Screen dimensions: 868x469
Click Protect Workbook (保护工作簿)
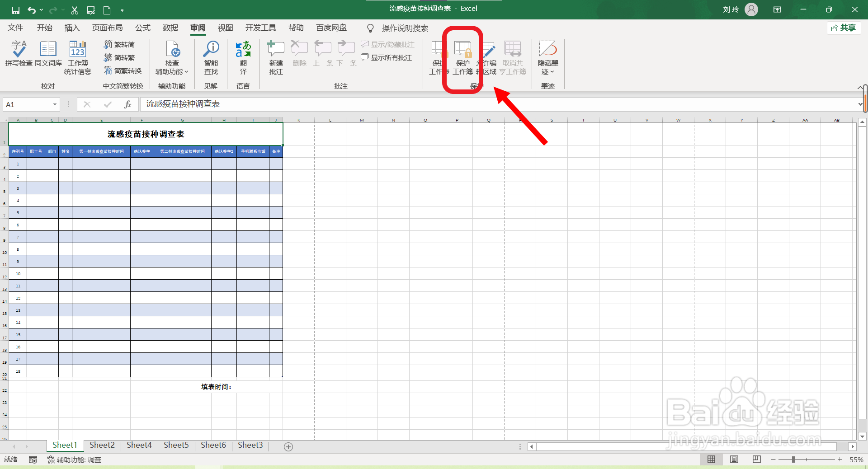463,58
